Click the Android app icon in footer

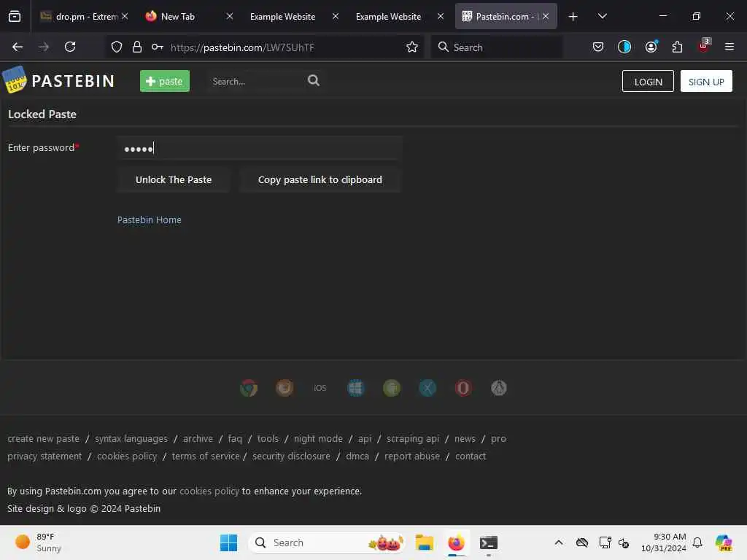392,388
